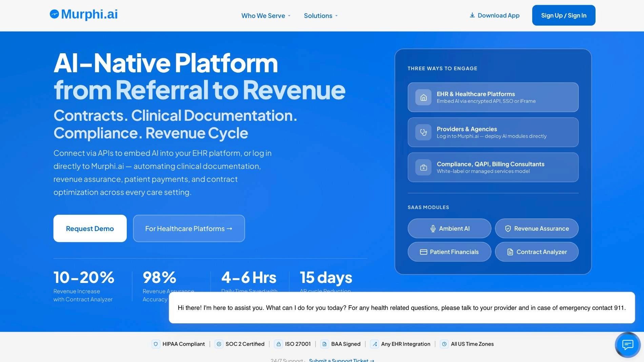Click the ISO 27001 lock icon
Screen dimensions: 644x362
(x=278, y=344)
